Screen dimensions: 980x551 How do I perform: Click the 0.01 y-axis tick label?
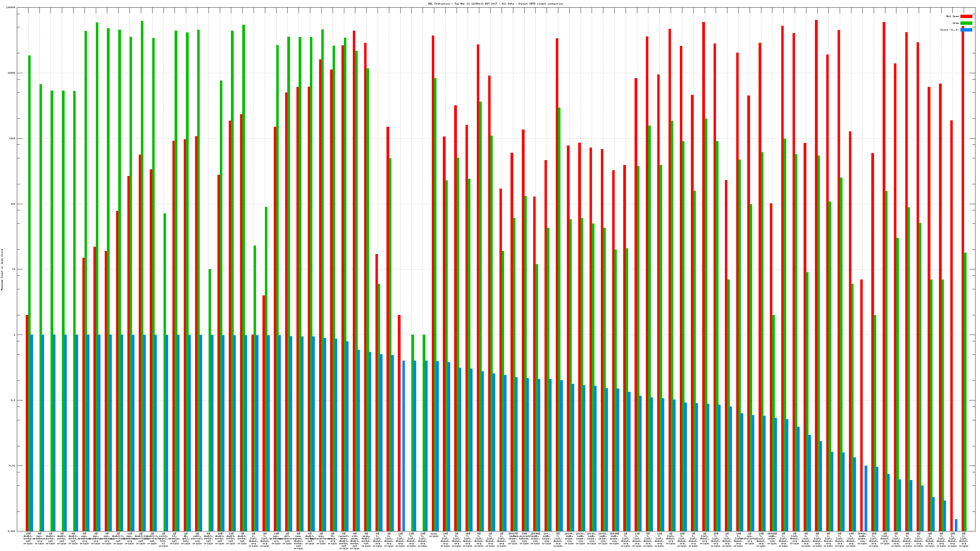[x=13, y=466]
